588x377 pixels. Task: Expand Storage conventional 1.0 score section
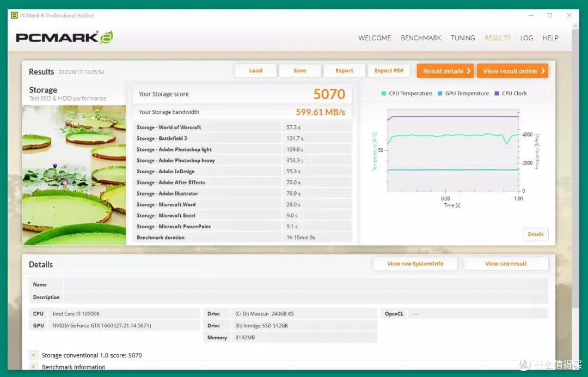click(x=34, y=355)
